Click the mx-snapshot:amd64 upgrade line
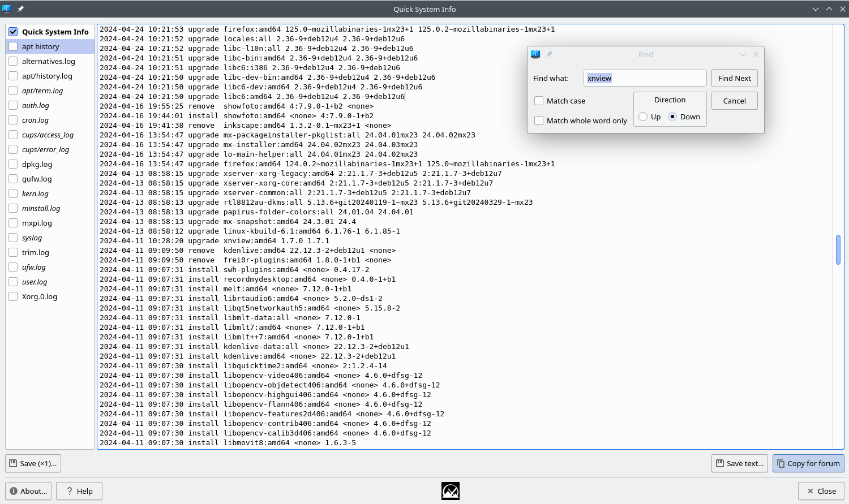 [228, 222]
